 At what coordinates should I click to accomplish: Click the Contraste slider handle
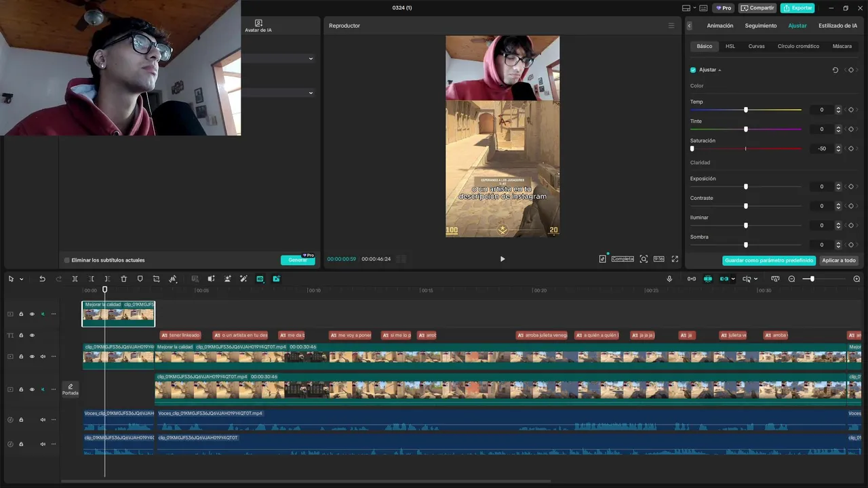[x=746, y=206]
